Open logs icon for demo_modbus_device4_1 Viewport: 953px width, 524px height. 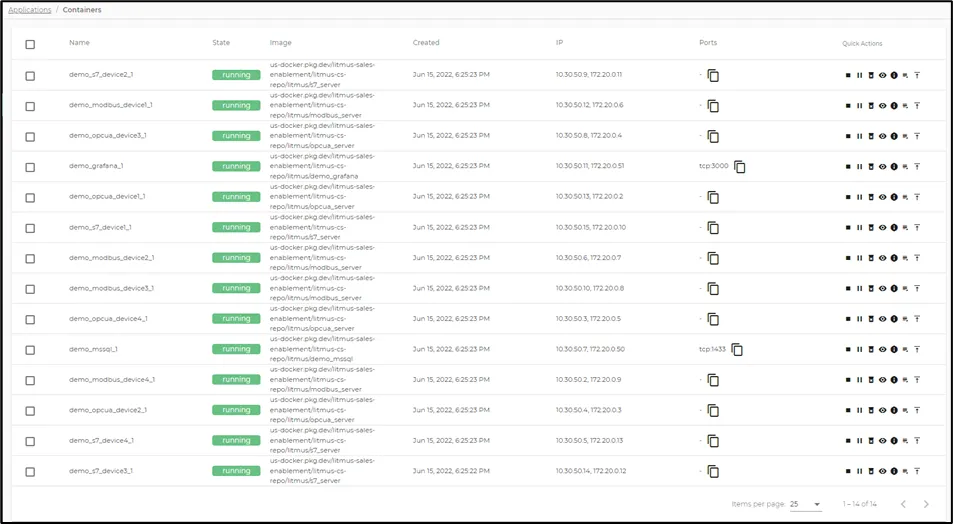(905, 379)
